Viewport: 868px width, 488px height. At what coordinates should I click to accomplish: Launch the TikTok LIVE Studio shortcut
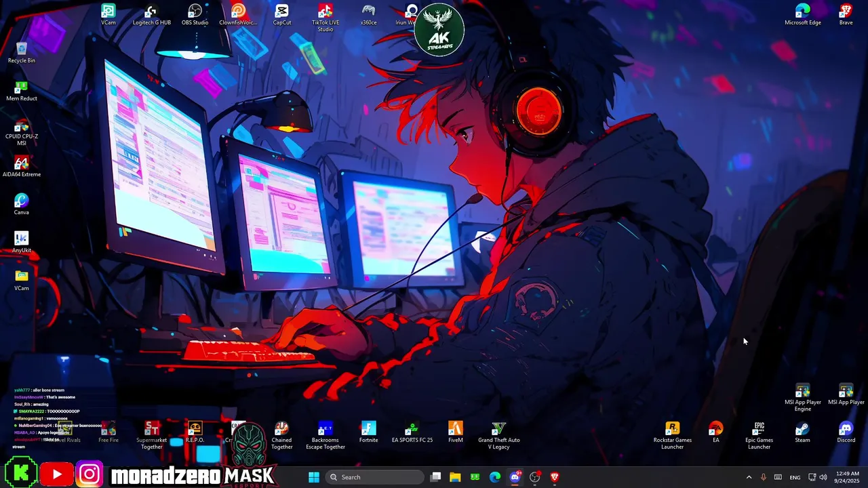[325, 18]
